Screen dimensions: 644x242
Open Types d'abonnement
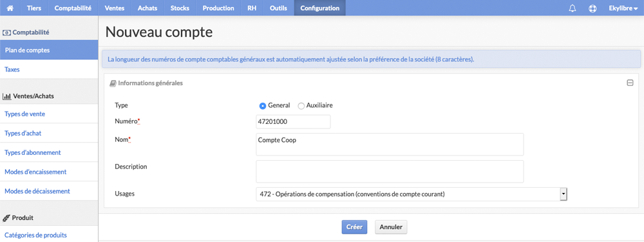click(49, 153)
